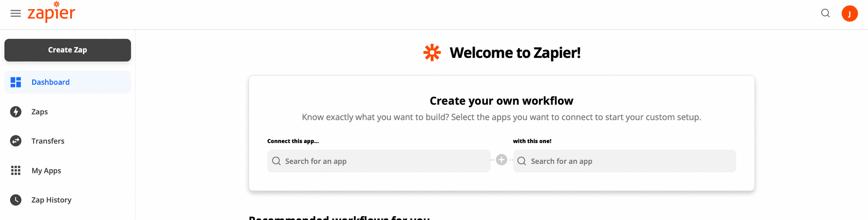Go to the Zaps menu item text

(39, 112)
